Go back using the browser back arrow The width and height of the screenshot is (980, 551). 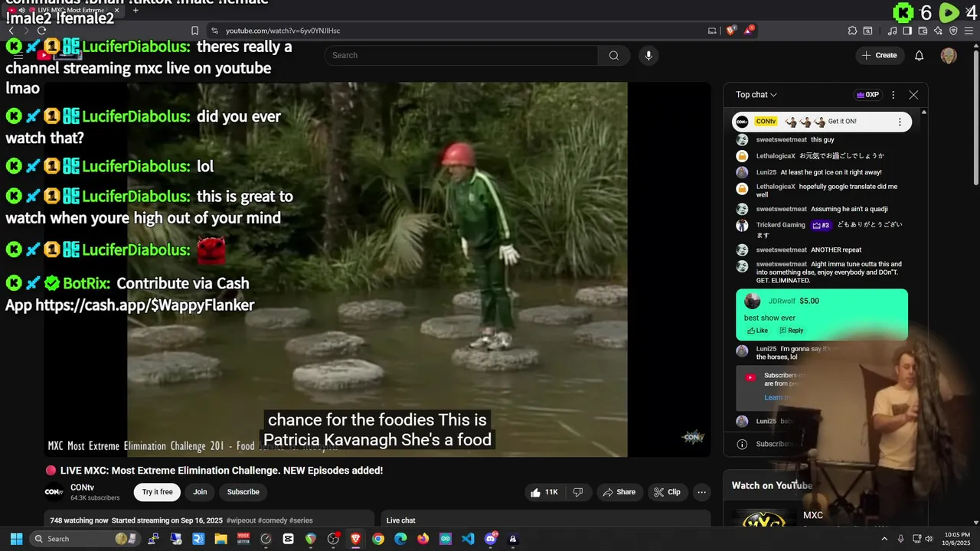[11, 31]
